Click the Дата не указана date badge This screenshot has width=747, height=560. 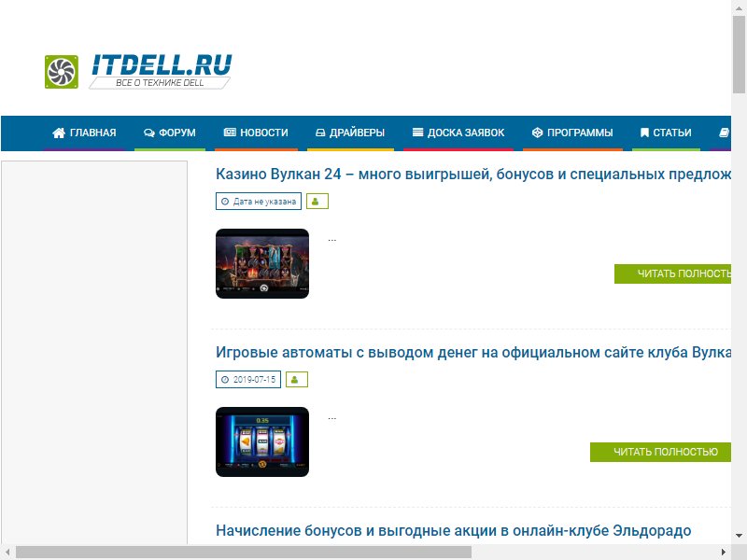coord(259,202)
